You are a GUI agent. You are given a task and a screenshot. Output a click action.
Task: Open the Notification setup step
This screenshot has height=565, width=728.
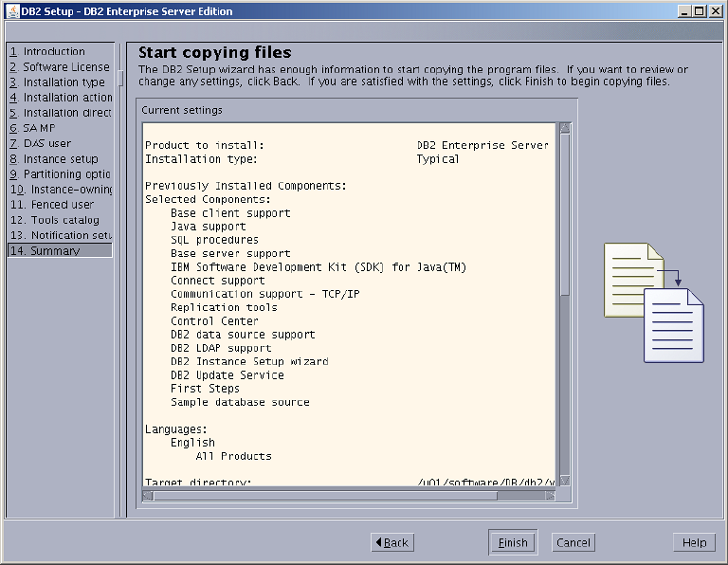click(61, 235)
